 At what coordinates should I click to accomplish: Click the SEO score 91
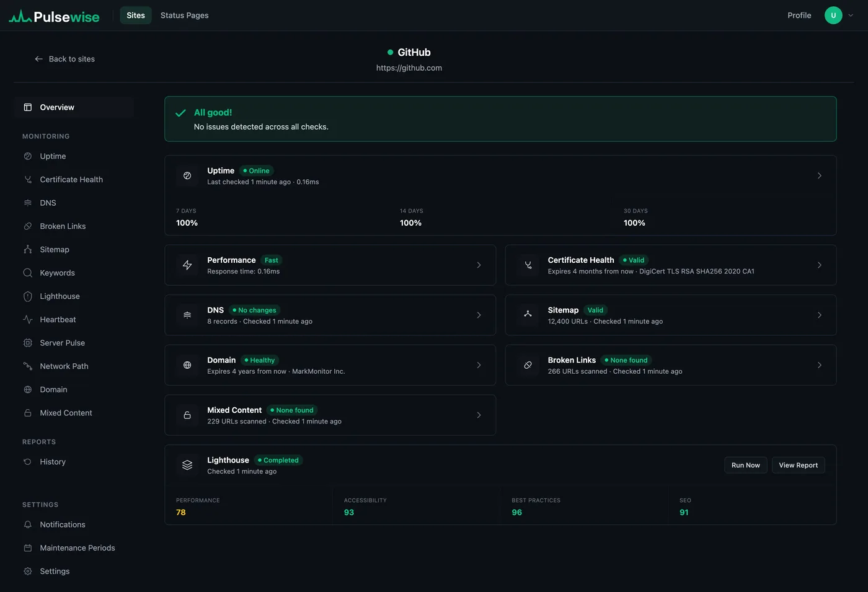tap(684, 513)
